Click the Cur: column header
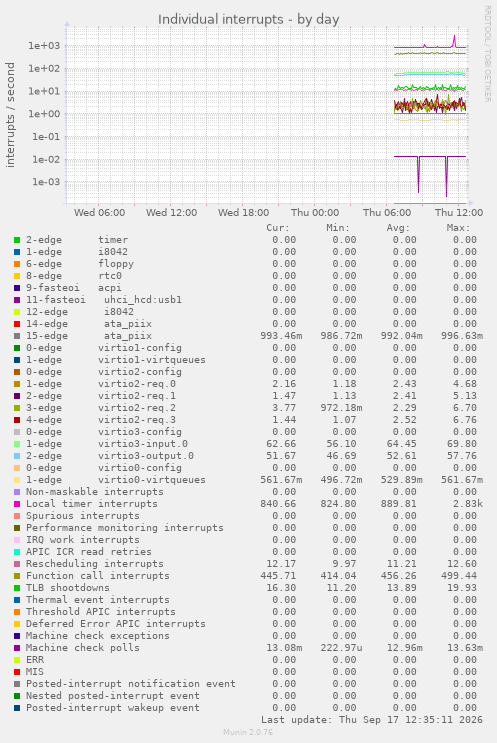Screen dimensions: 497x743 278,228
